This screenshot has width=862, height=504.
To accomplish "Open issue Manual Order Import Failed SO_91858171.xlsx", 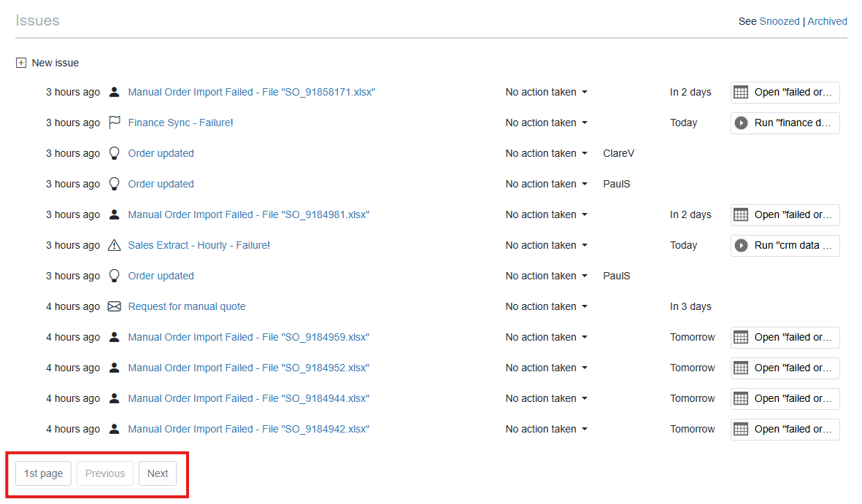I will [251, 92].
